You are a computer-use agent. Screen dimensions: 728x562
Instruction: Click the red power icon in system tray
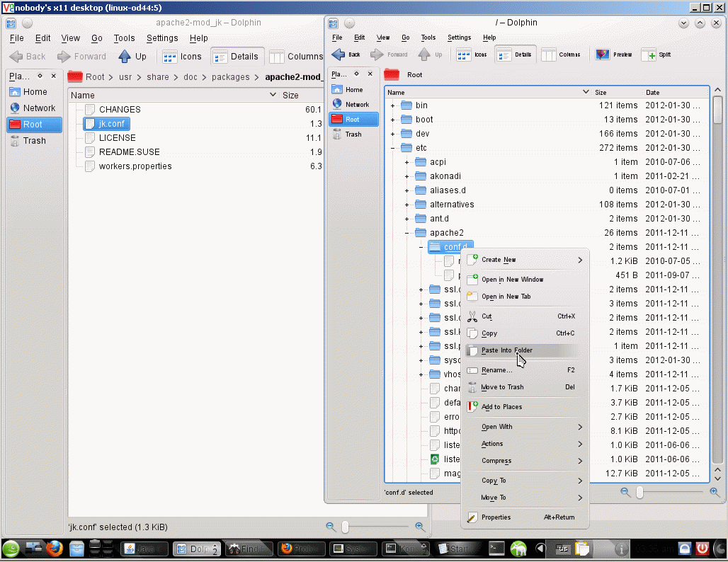click(x=702, y=549)
